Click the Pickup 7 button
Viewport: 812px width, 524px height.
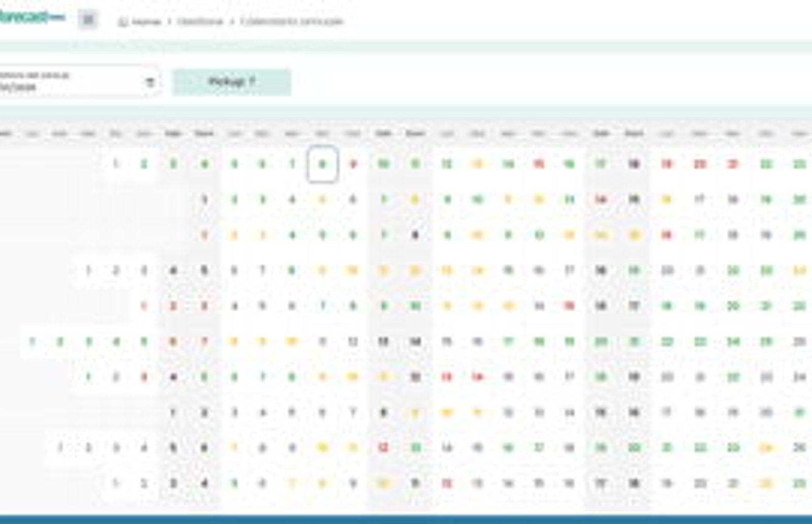pyautogui.click(x=231, y=82)
